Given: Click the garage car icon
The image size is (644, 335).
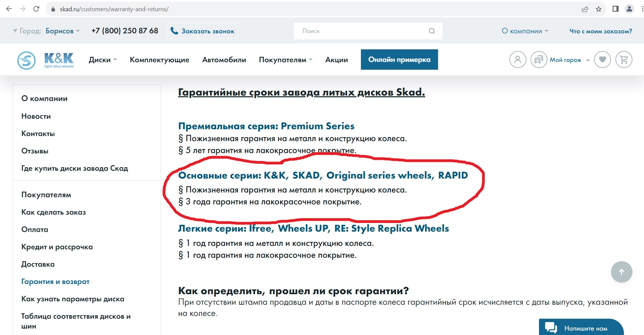Looking at the screenshot, I should 539,60.
